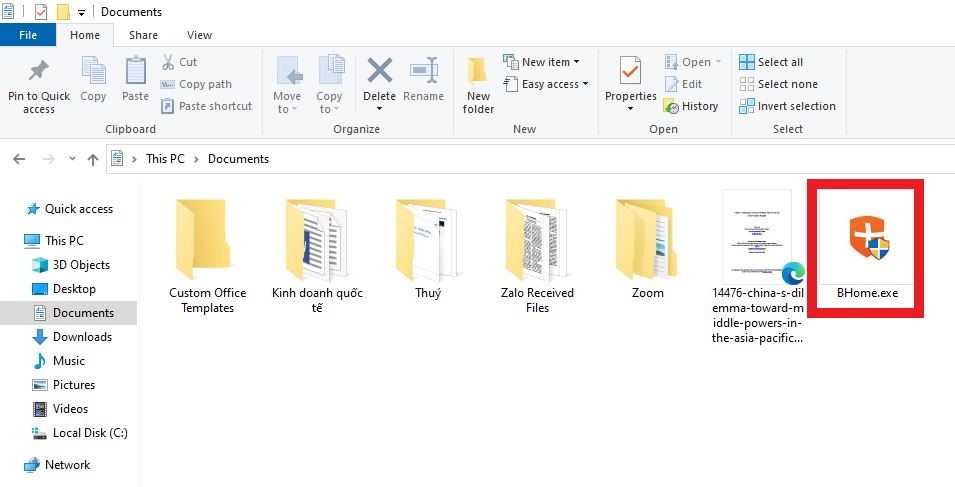Screen dimensions: 955x487
Task: Open Pictures in sidebar
Action: pos(63,385)
